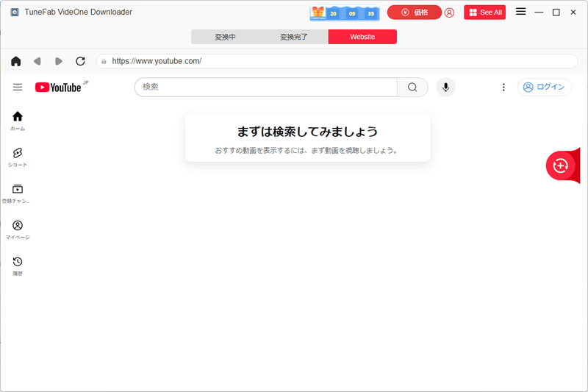Open ショート Shorts in sidebar

(x=18, y=157)
